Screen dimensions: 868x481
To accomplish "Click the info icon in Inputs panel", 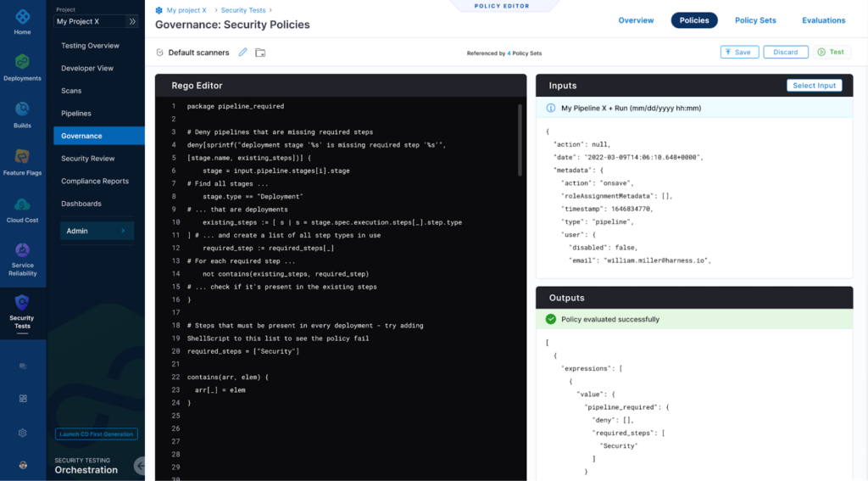I will (x=551, y=108).
